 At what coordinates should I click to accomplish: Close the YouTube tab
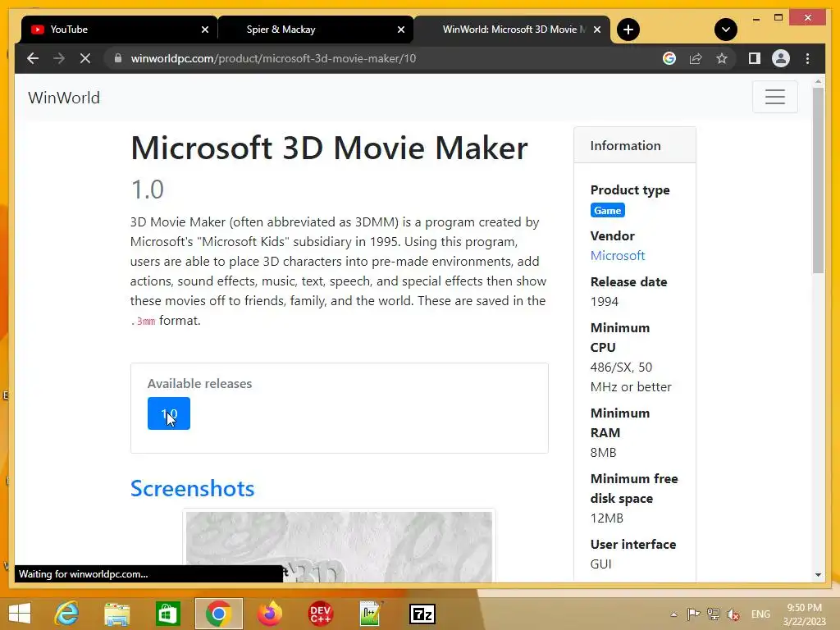point(204,30)
